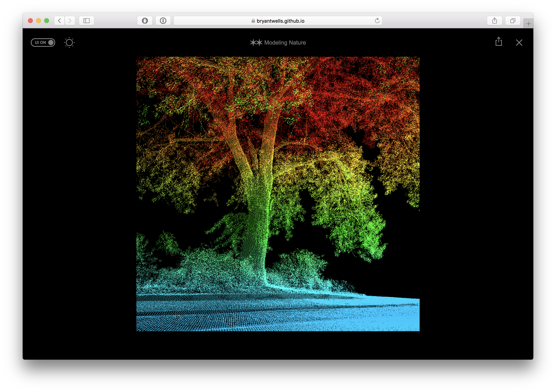
Task: Open the shield privacy extension icon
Action: click(x=145, y=21)
